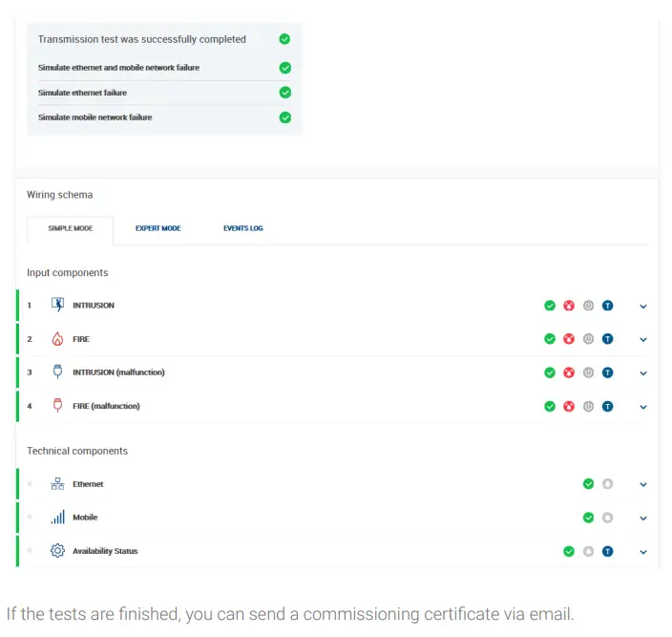Select the Mobile component row label

(x=85, y=518)
